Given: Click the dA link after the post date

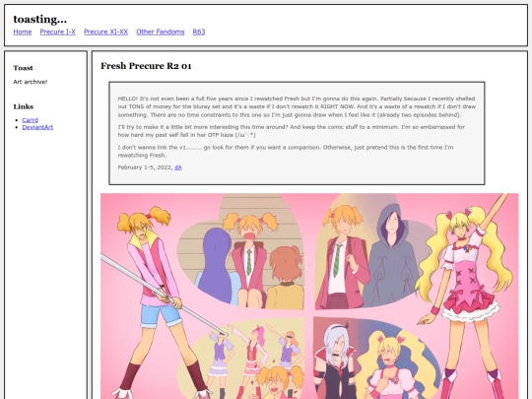Looking at the screenshot, I should [x=178, y=167].
